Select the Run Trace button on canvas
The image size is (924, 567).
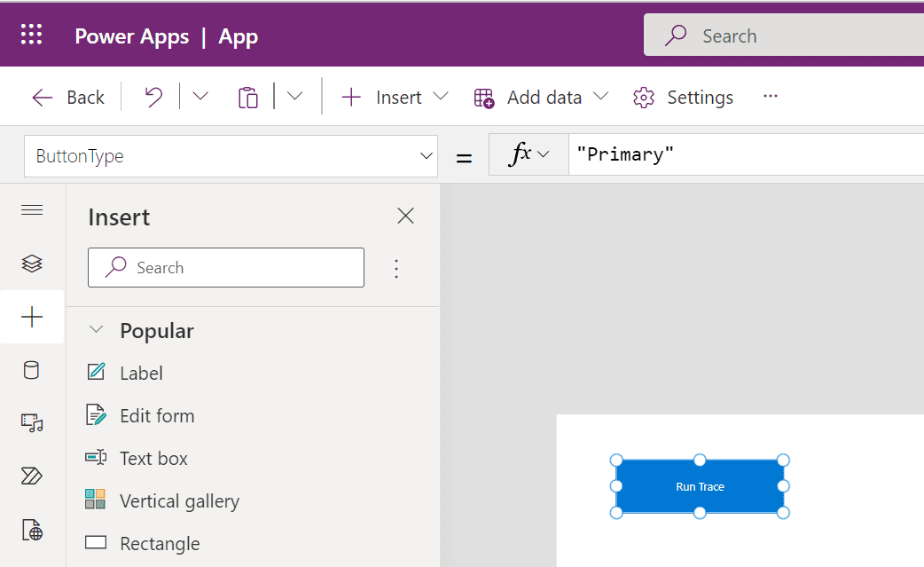(x=700, y=486)
